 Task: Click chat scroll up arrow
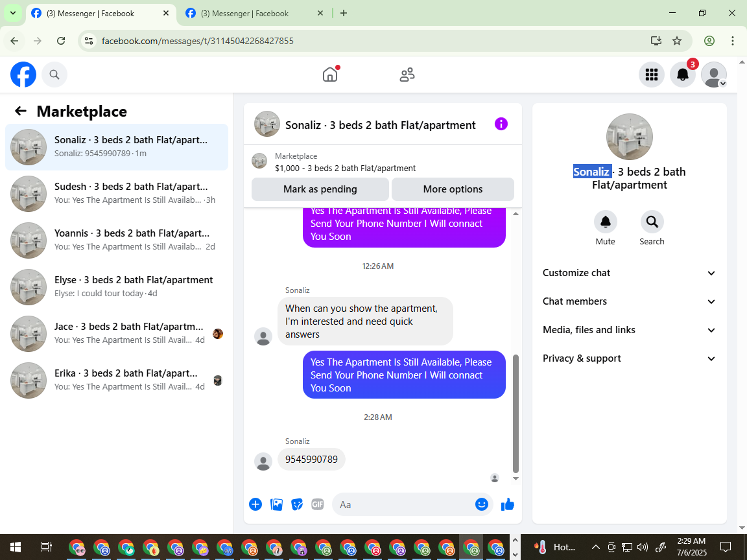(x=516, y=214)
